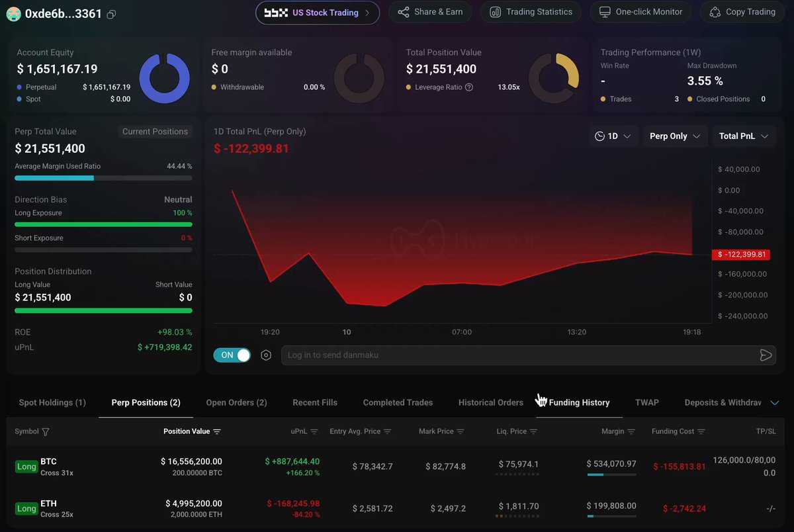Click ETH uPnL -168,245.98
Viewport: 794px width, 532px height.
[293, 503]
